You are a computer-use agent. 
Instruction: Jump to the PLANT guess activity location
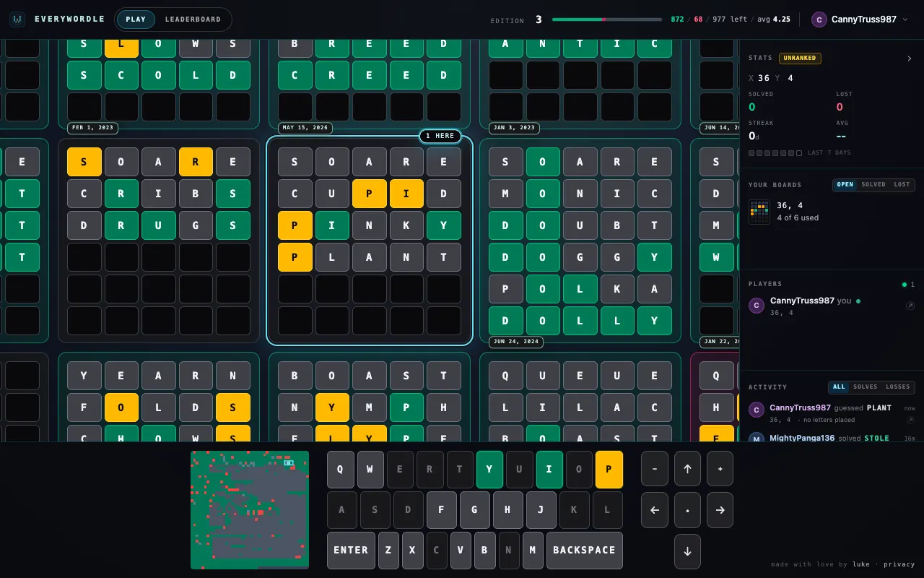click(910, 420)
